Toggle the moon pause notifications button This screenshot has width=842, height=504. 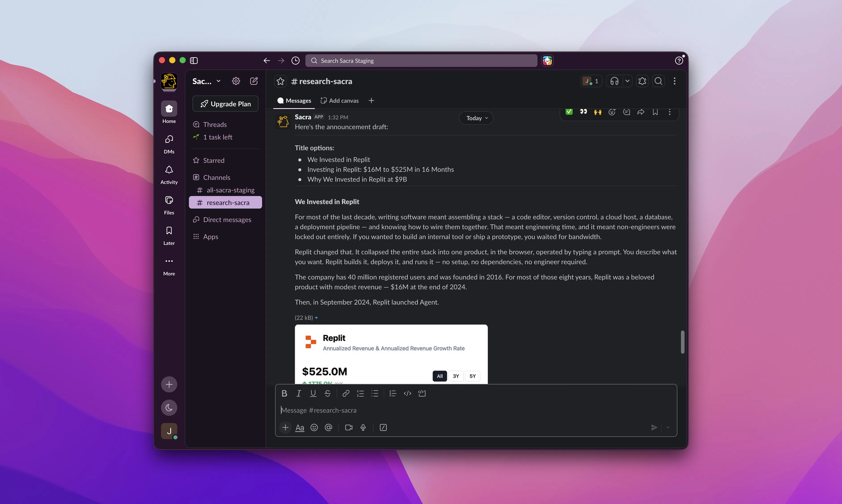point(169,408)
